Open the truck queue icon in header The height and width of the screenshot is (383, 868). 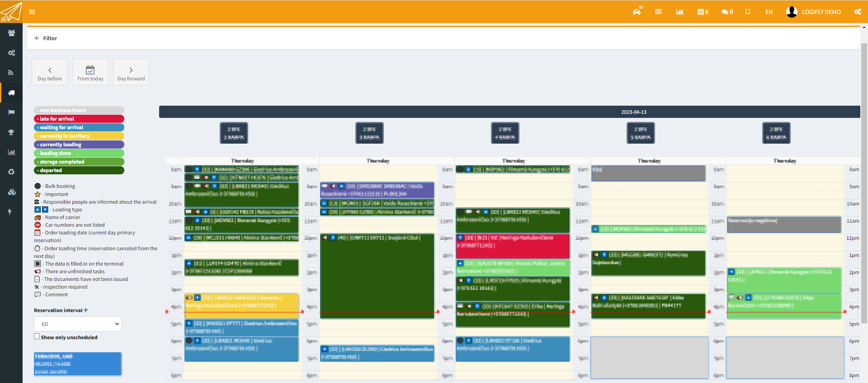637,11
